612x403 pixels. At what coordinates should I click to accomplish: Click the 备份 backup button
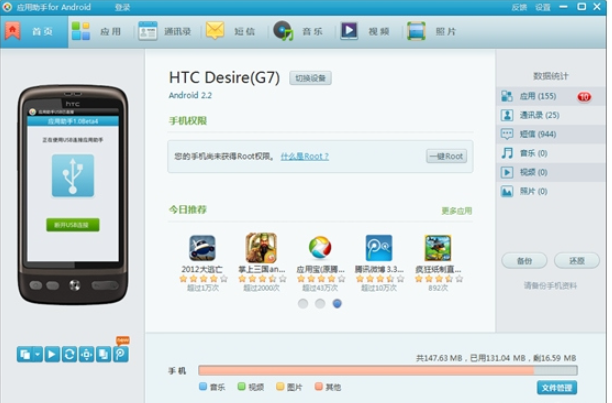pyautogui.click(x=524, y=261)
